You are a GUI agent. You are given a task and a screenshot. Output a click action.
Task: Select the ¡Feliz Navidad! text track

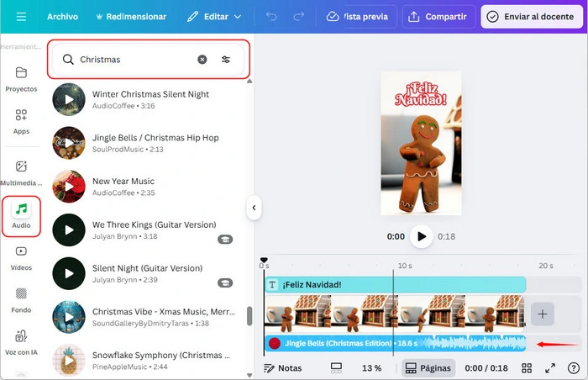point(396,285)
